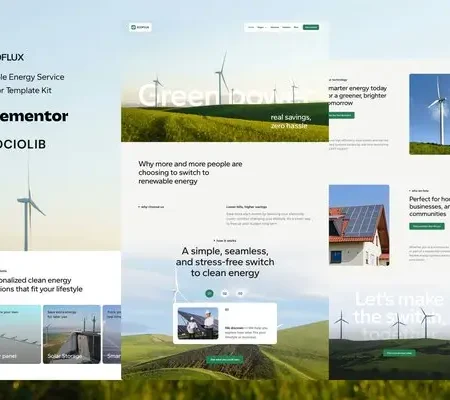Open the wind turbine photo on the right page

[x=430, y=114]
